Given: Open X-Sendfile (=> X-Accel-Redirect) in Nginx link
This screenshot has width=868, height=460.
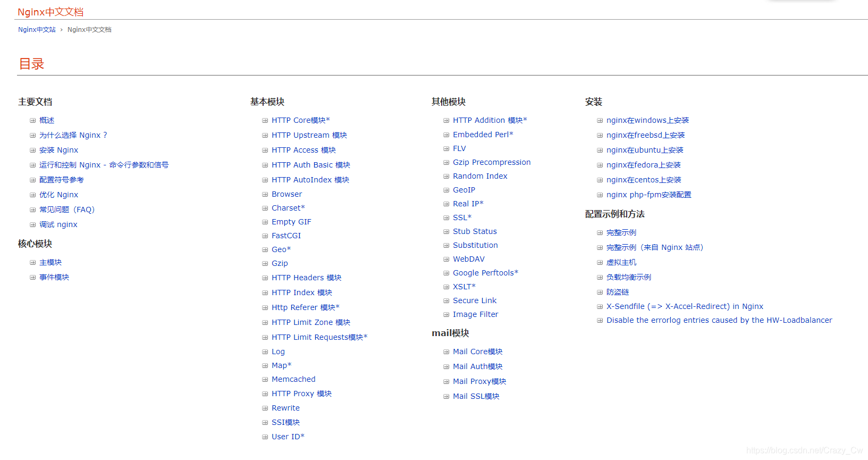Looking at the screenshot, I should (x=685, y=306).
